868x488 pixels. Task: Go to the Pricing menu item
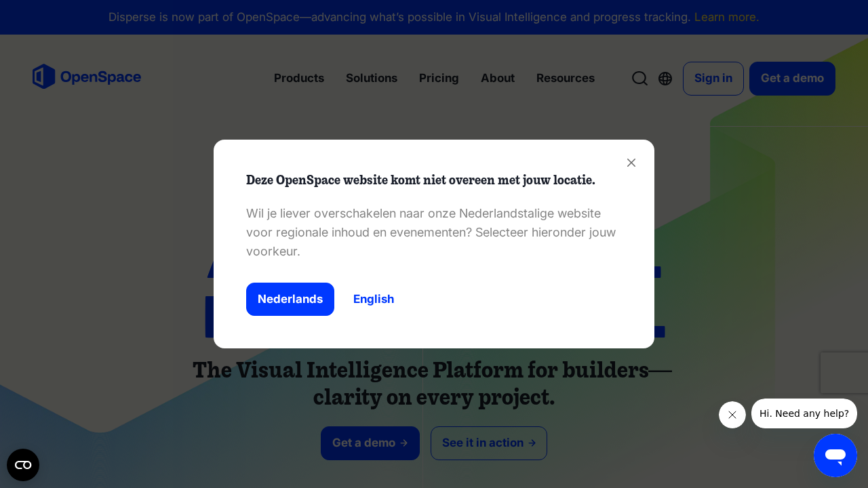[x=439, y=78]
